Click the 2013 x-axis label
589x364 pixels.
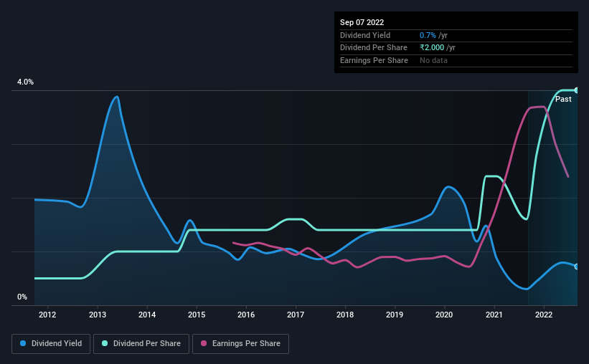[98, 315]
